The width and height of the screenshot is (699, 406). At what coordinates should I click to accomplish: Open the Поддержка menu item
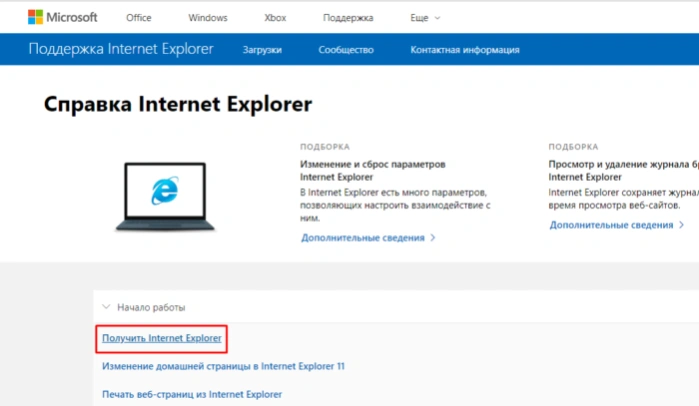click(348, 18)
